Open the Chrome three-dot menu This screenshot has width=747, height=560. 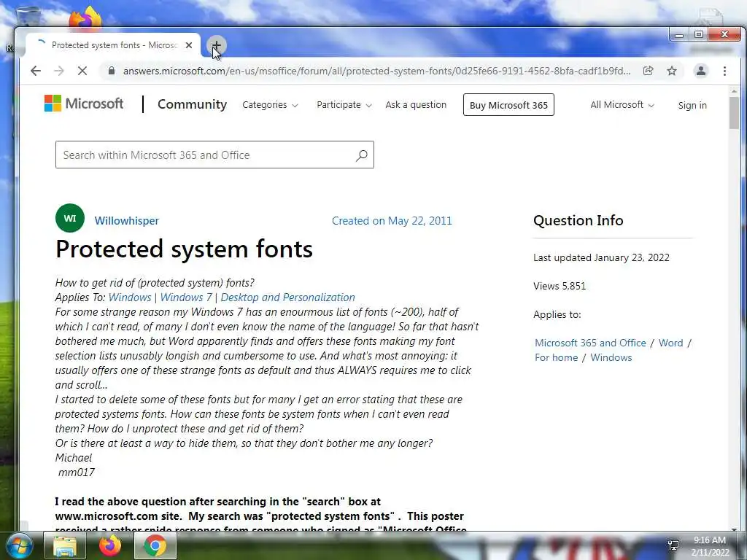[724, 71]
